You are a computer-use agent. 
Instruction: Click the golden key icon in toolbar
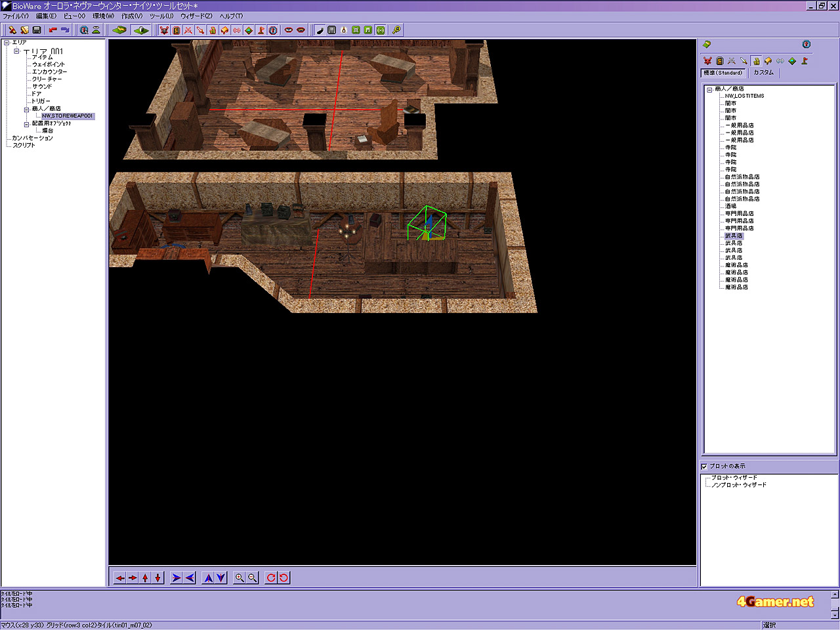pyautogui.click(x=396, y=30)
